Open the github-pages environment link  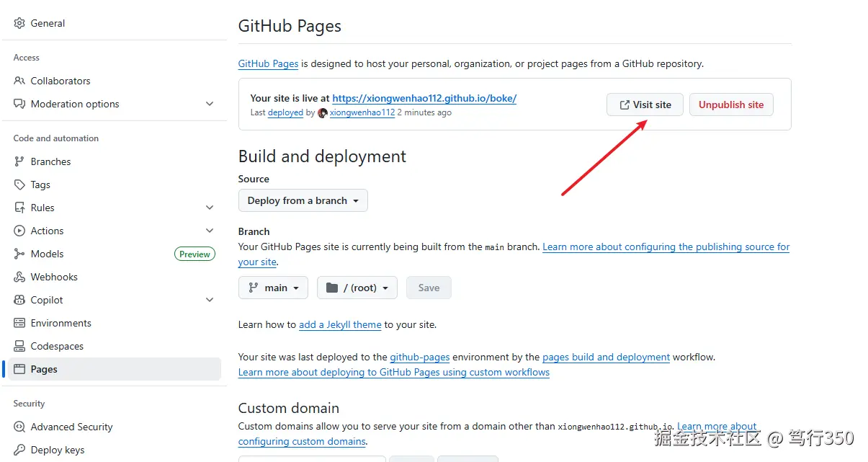coord(420,357)
